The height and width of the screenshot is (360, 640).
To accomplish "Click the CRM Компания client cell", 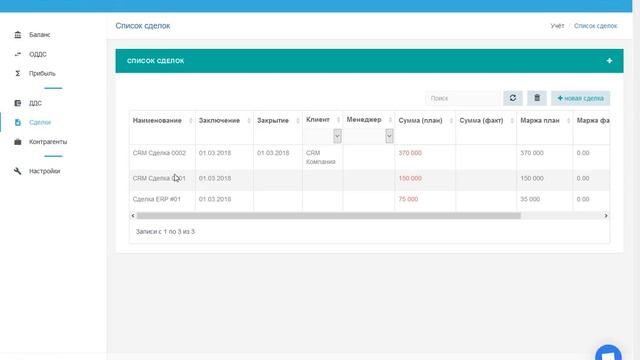I will pyautogui.click(x=321, y=157).
